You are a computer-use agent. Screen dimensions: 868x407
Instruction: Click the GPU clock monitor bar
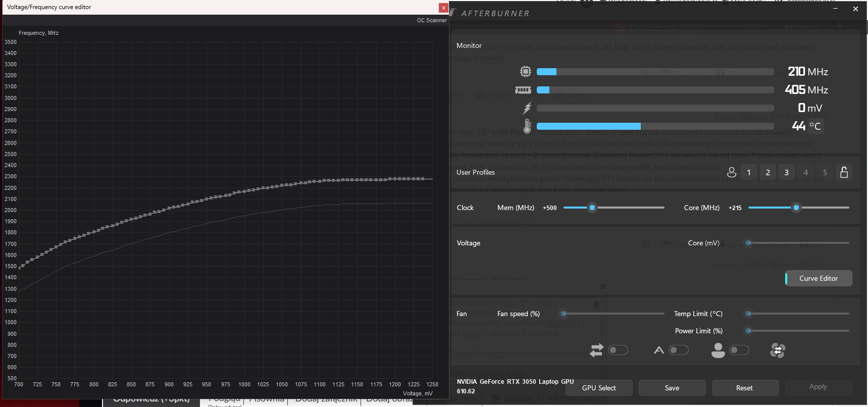pos(655,72)
